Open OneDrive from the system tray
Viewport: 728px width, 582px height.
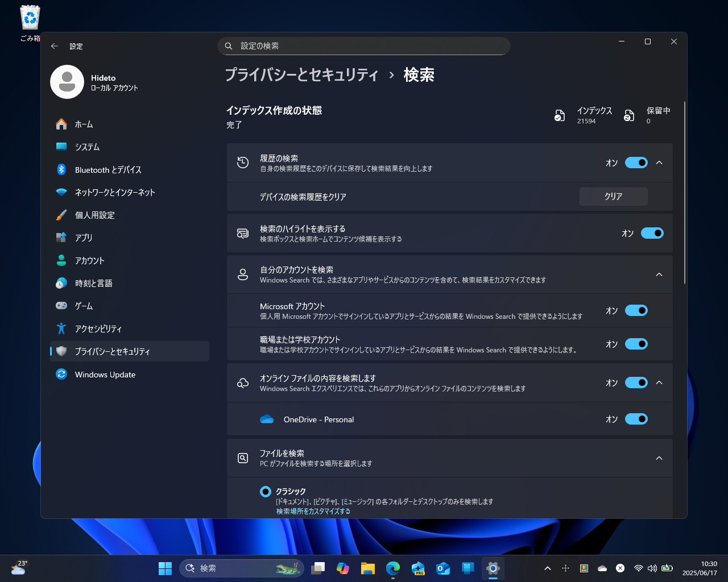coord(602,568)
